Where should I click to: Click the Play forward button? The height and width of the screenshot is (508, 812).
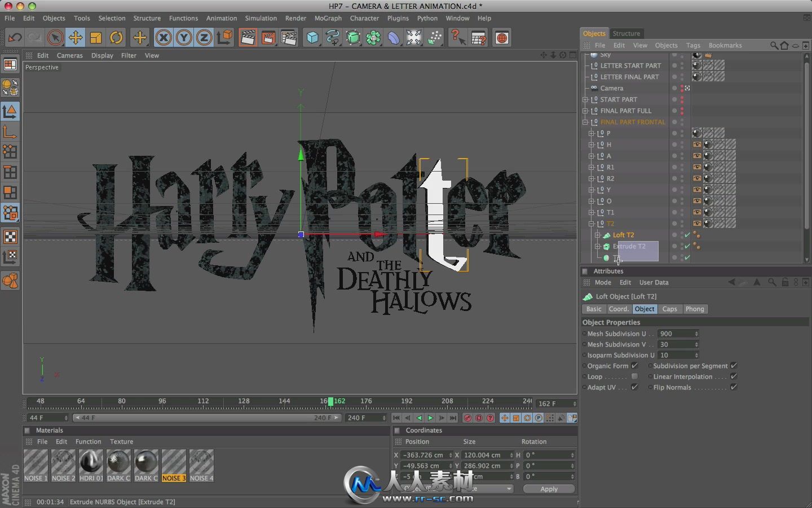tap(430, 418)
